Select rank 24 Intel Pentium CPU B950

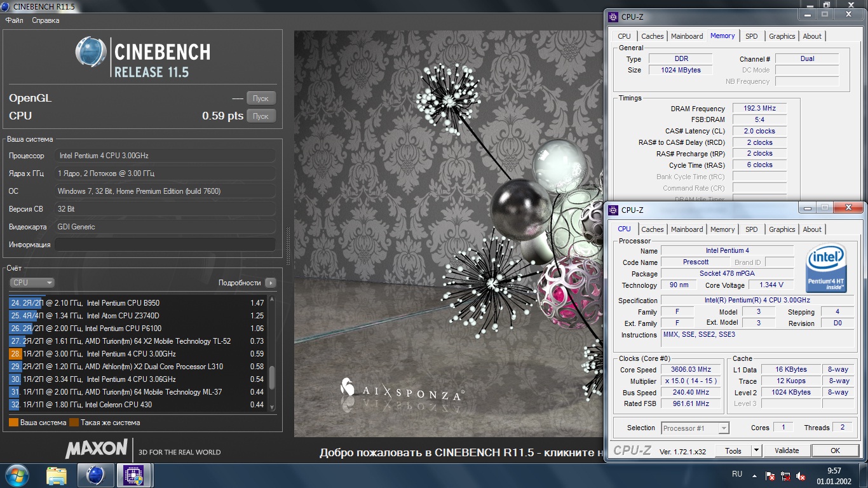coord(138,303)
